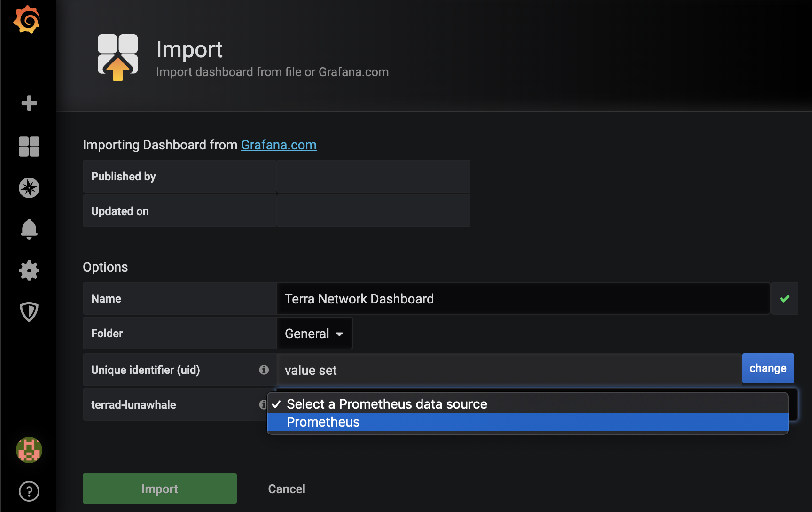
Task: Click the empty Updated on value field
Action: [x=373, y=211]
